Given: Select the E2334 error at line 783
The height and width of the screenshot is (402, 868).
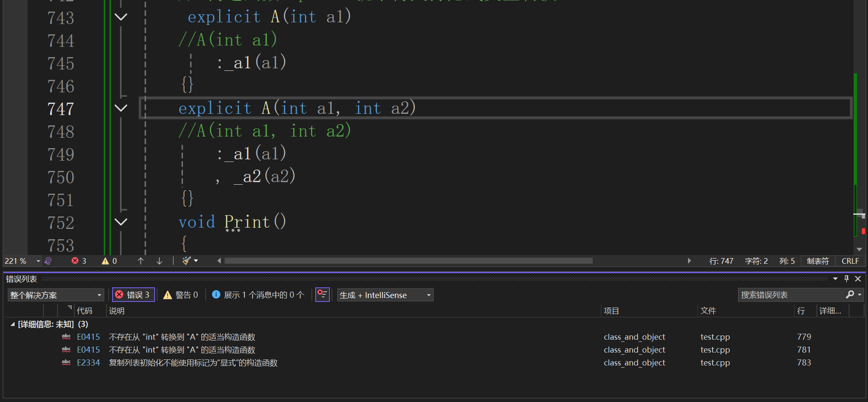Looking at the screenshot, I should [434, 363].
